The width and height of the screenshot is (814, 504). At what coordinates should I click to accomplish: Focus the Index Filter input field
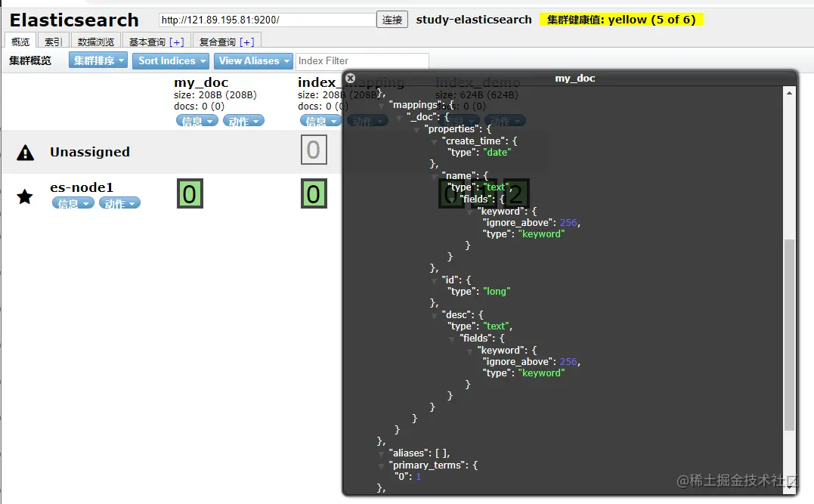(362, 60)
